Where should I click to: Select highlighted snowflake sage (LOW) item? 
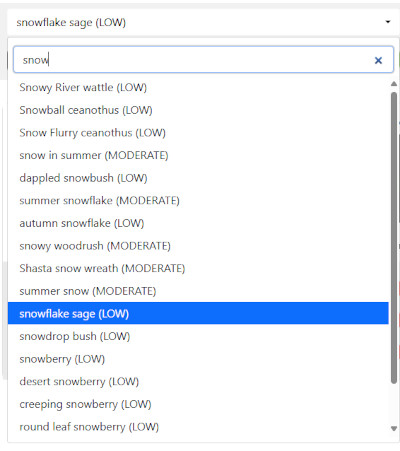(x=198, y=313)
